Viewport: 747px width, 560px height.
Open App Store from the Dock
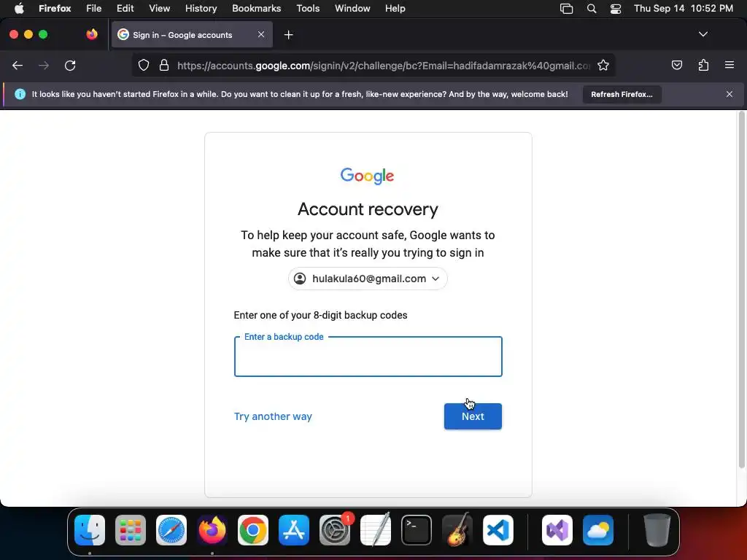click(294, 530)
